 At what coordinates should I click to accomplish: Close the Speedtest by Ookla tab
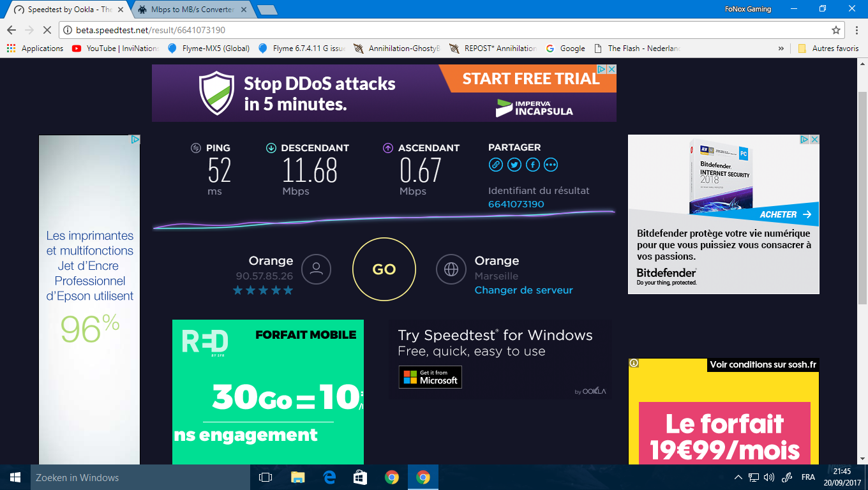[120, 10]
